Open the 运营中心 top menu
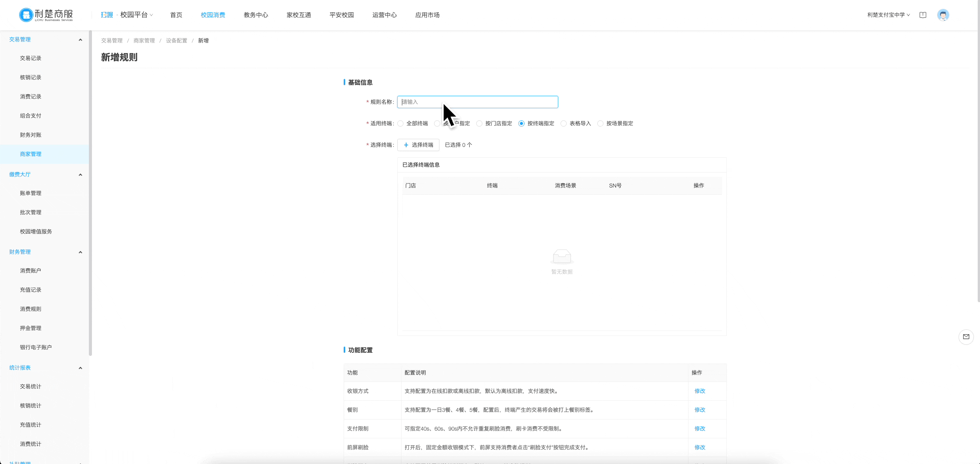Viewport: 980px width, 464px height. click(385, 15)
